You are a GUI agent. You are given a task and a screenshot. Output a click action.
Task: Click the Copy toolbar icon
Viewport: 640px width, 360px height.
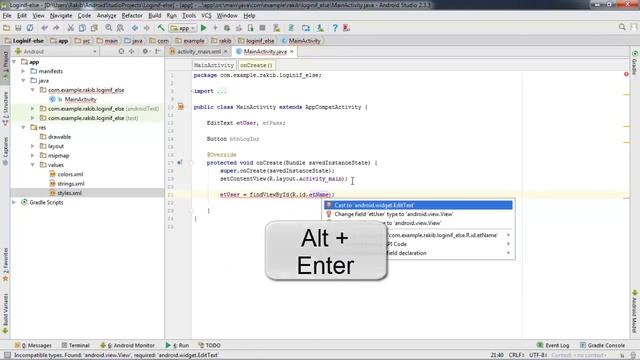(x=82, y=28)
